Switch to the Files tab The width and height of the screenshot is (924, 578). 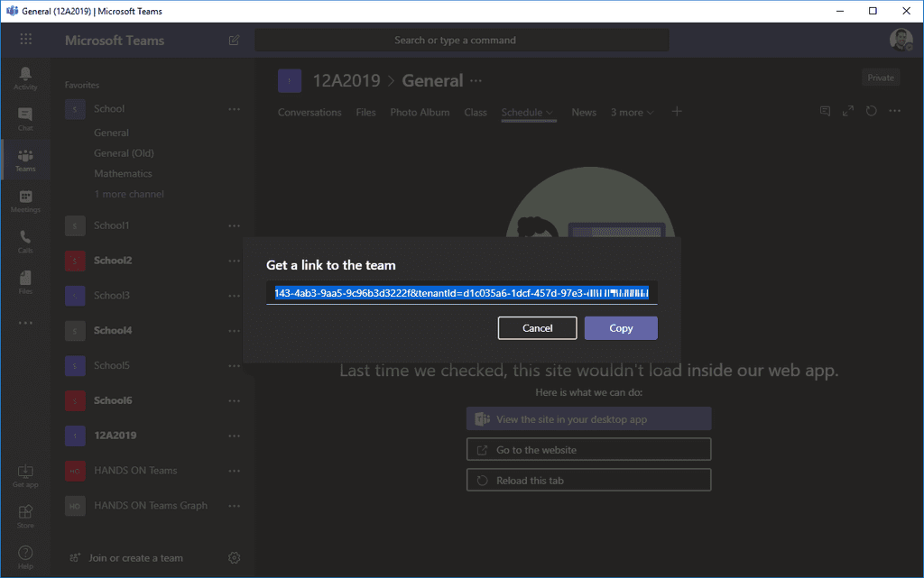pyautogui.click(x=365, y=113)
